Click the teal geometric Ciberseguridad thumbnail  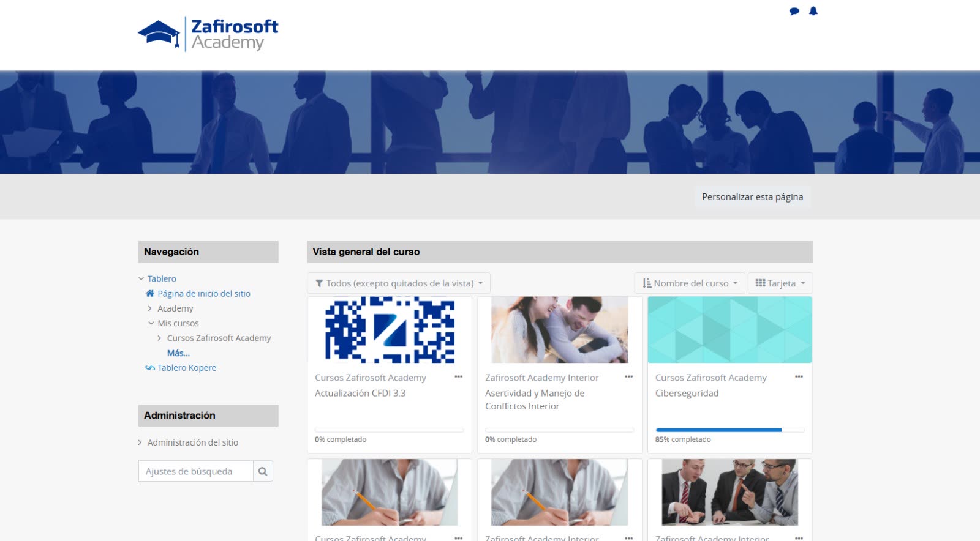729,330
